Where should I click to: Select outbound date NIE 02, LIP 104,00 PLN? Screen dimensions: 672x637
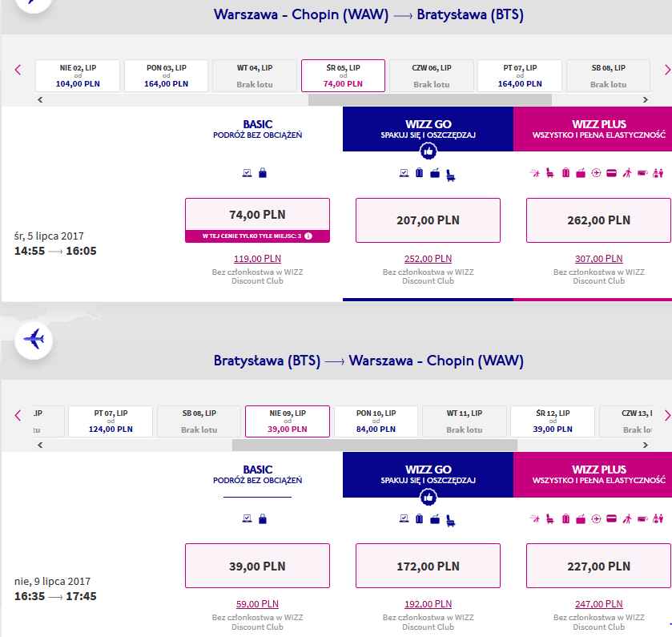point(78,75)
